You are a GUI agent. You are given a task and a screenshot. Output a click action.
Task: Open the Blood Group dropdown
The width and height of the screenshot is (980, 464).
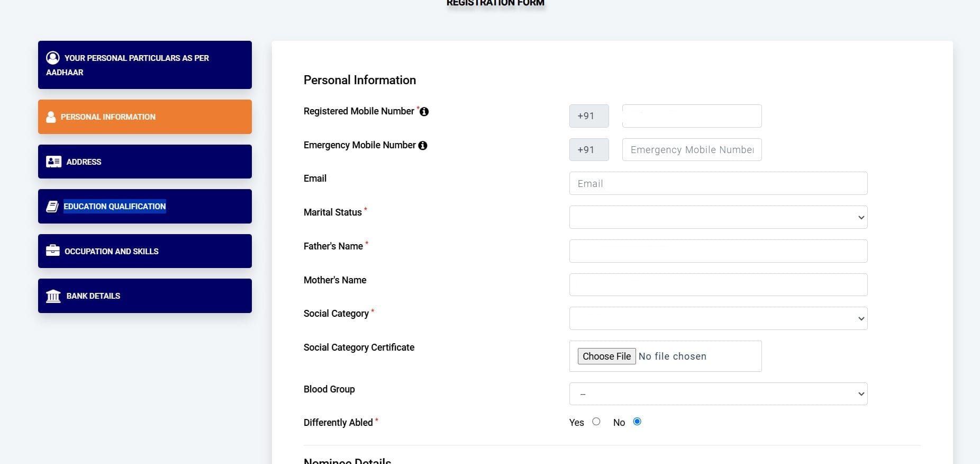click(718, 394)
